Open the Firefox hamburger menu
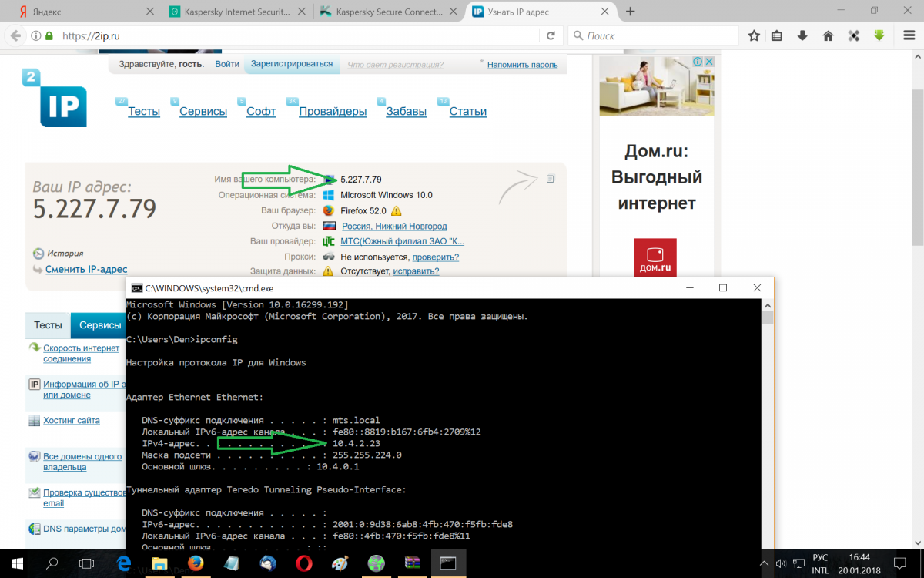The image size is (924, 578). [909, 35]
